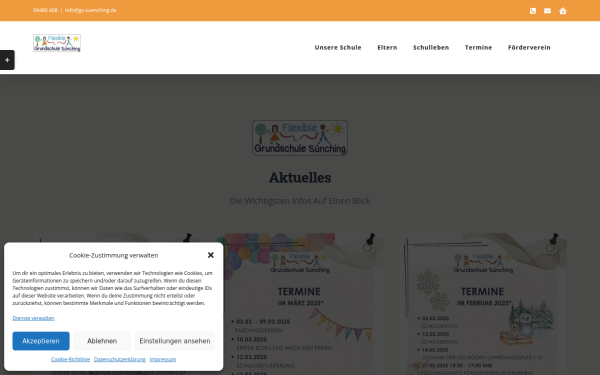Open the Unsere Schule menu
Image resolution: width=600 pixels, height=375 pixels.
click(338, 47)
